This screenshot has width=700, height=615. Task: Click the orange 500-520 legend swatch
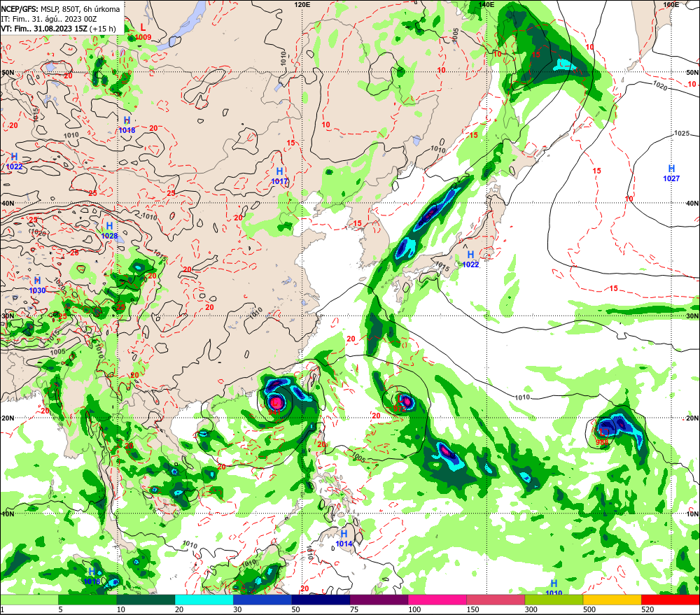coord(612,600)
